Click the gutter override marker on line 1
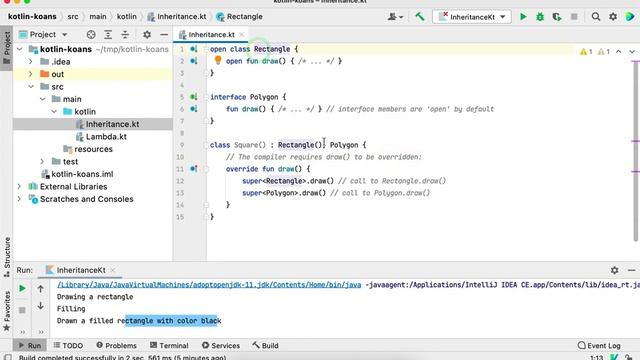Viewport: 640px width, 360px height. click(194, 49)
